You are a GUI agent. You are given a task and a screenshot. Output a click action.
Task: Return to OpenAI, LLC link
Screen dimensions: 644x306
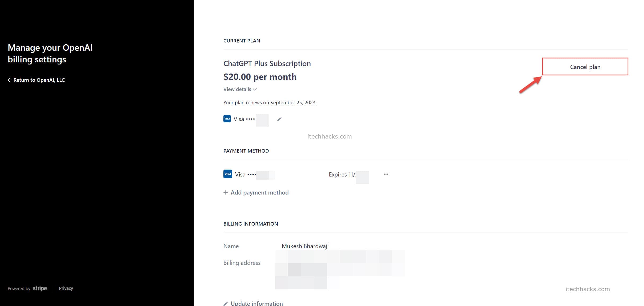(x=36, y=80)
